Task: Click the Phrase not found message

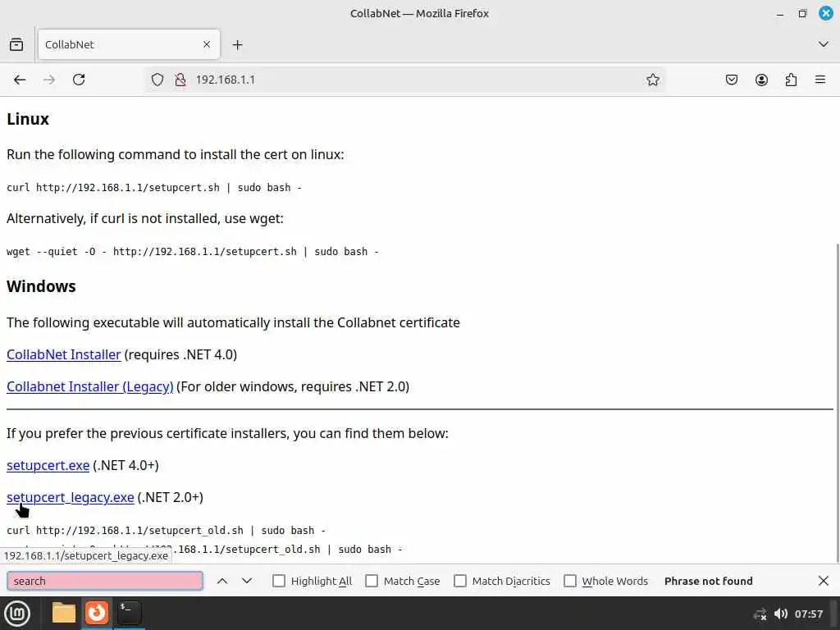Action: click(x=708, y=581)
